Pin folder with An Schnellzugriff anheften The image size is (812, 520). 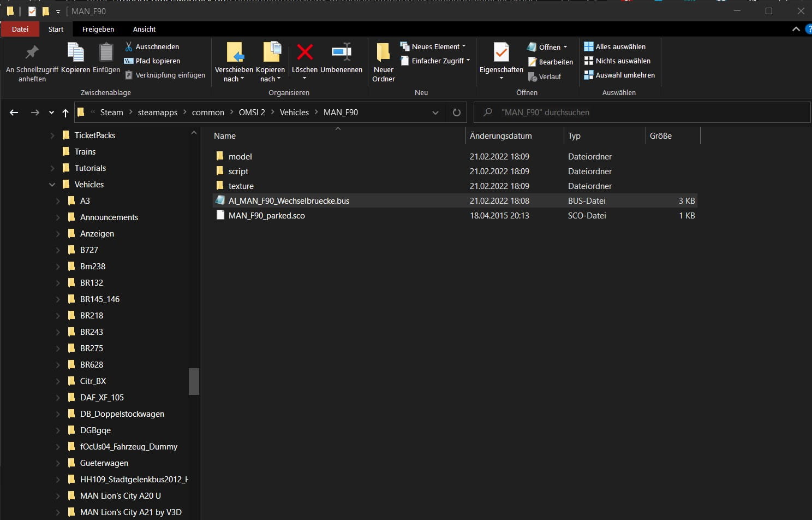32,52
